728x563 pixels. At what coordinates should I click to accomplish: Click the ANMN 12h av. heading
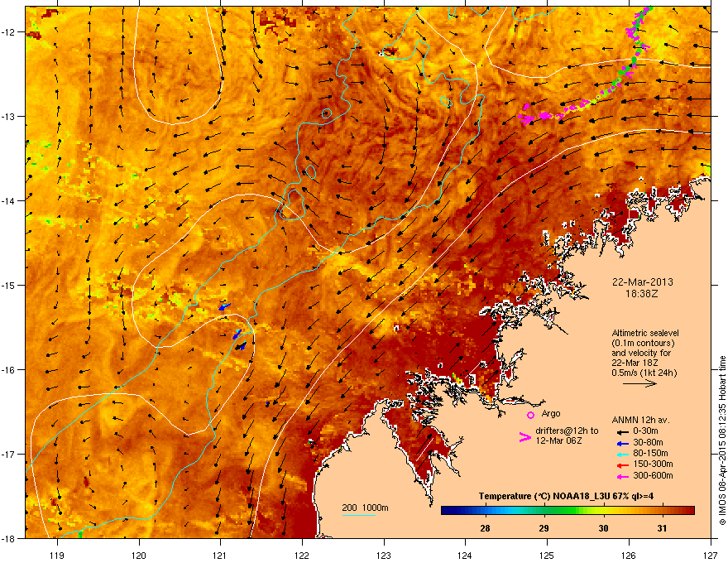(640, 421)
